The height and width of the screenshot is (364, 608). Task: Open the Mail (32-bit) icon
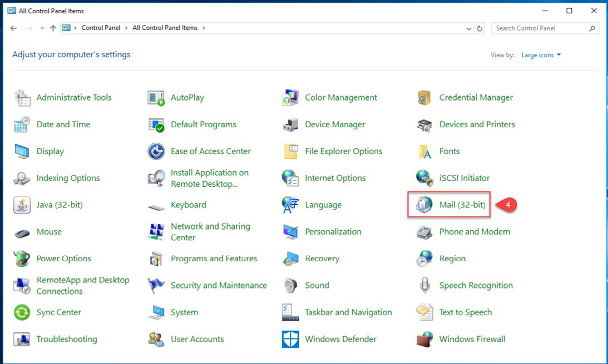(424, 205)
